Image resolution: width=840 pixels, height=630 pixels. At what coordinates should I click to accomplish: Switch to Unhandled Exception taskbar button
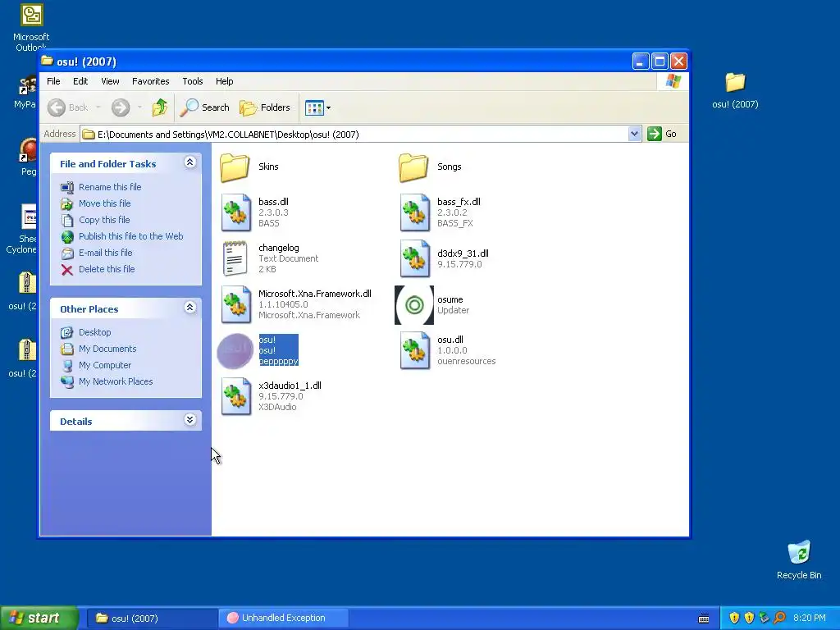point(283,619)
